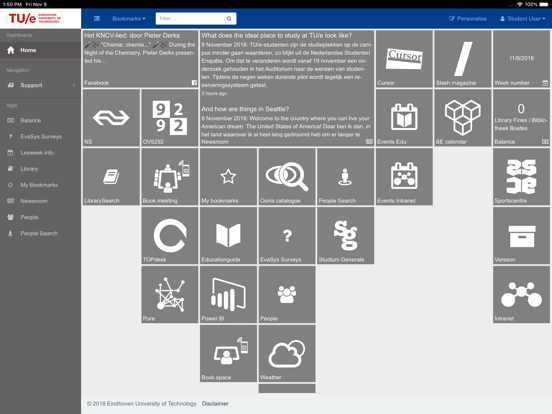Open the Events Edu calendar tile
The height and width of the screenshot is (414, 552).
point(404,118)
